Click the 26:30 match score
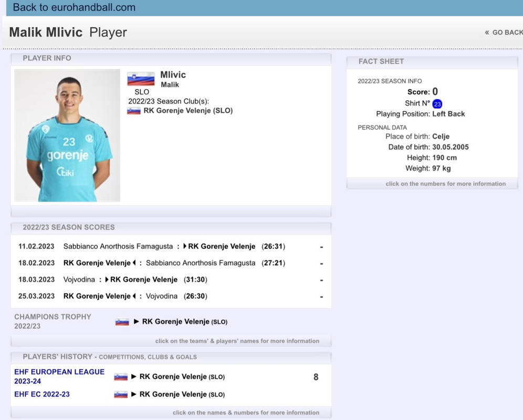Viewport: 523px width, 420px height. (195, 296)
